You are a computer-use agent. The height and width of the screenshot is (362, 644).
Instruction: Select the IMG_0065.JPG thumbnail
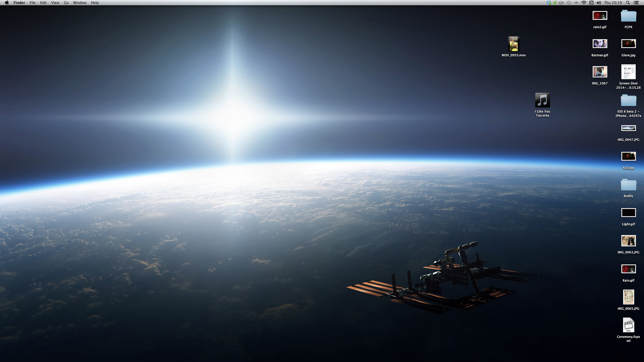click(628, 297)
